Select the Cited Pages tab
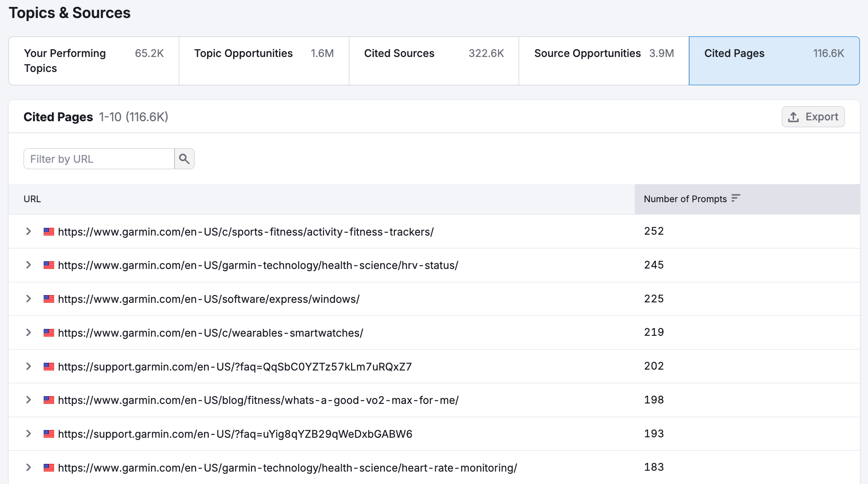The image size is (868, 484). coord(774,61)
